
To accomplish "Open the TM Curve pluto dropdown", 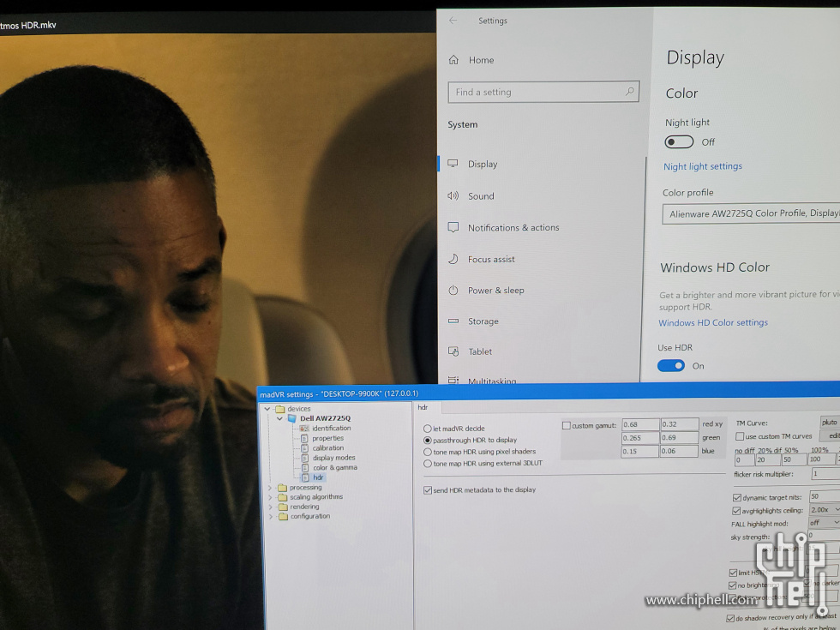I will coord(830,422).
